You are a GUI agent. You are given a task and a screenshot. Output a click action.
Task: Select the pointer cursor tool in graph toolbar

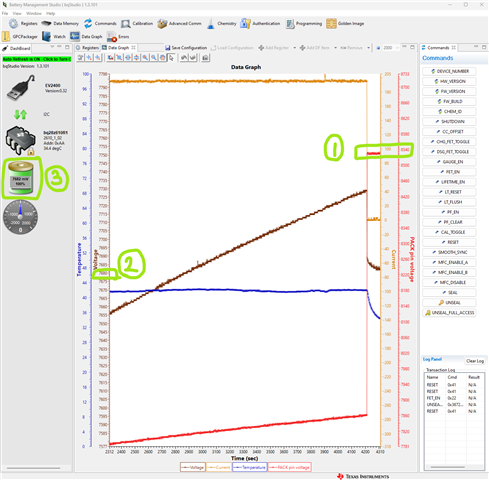[x=171, y=58]
